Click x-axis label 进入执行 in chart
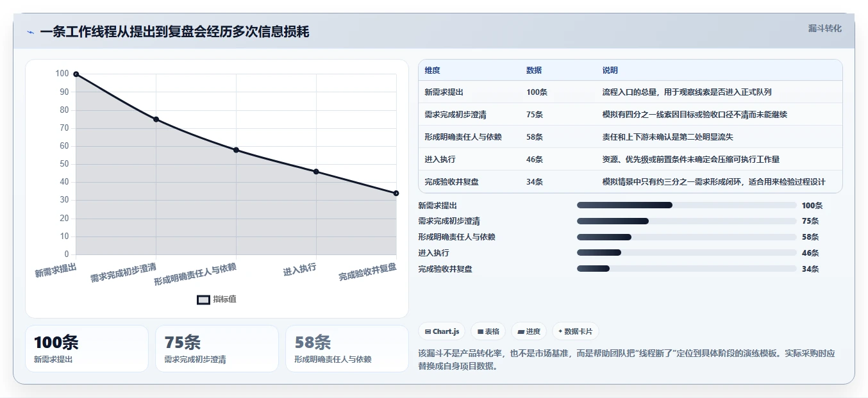The height and width of the screenshot is (398, 868). (x=299, y=269)
